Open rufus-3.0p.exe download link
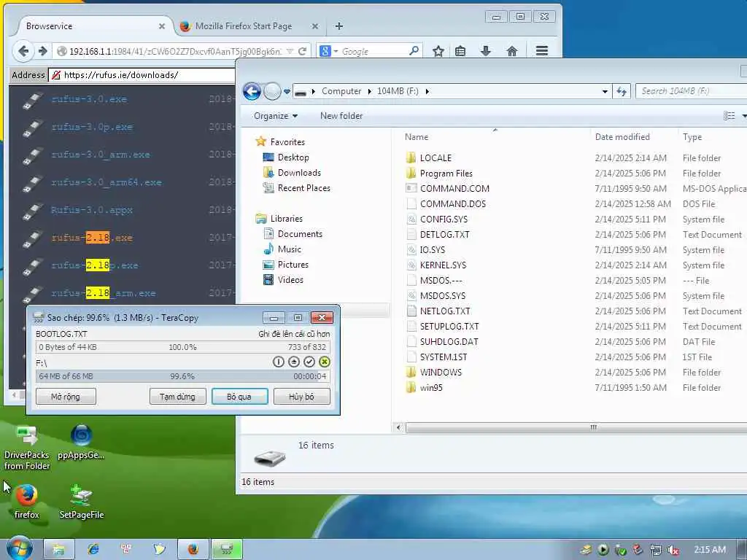 coord(92,127)
